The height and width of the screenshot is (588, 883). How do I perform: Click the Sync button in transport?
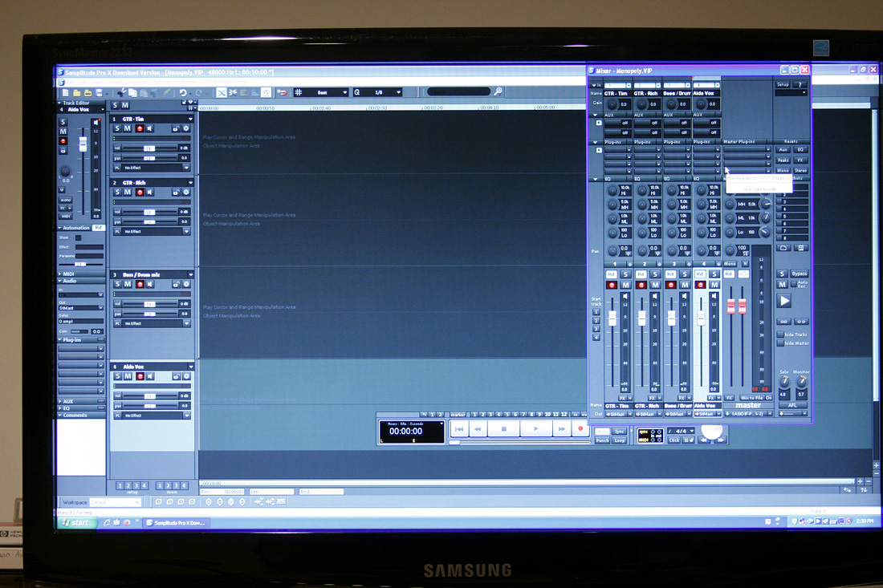[x=620, y=431]
